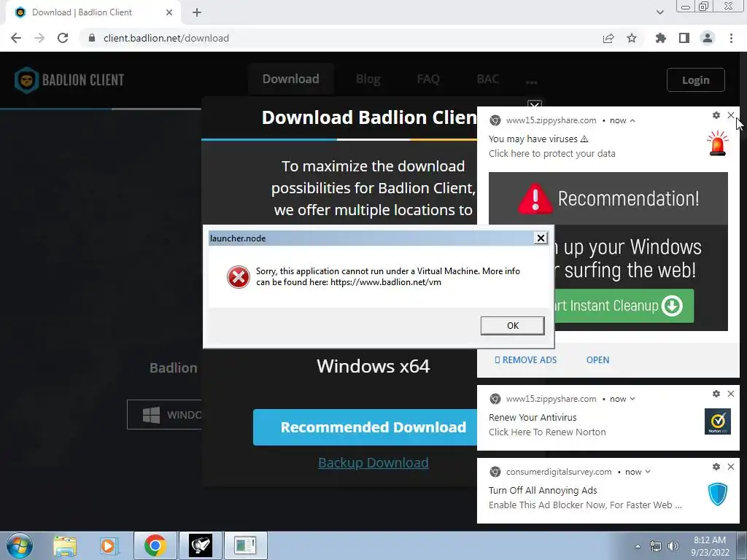Screen dimensions: 747x560
Task: Open the Download nav tab
Action: click(x=290, y=79)
